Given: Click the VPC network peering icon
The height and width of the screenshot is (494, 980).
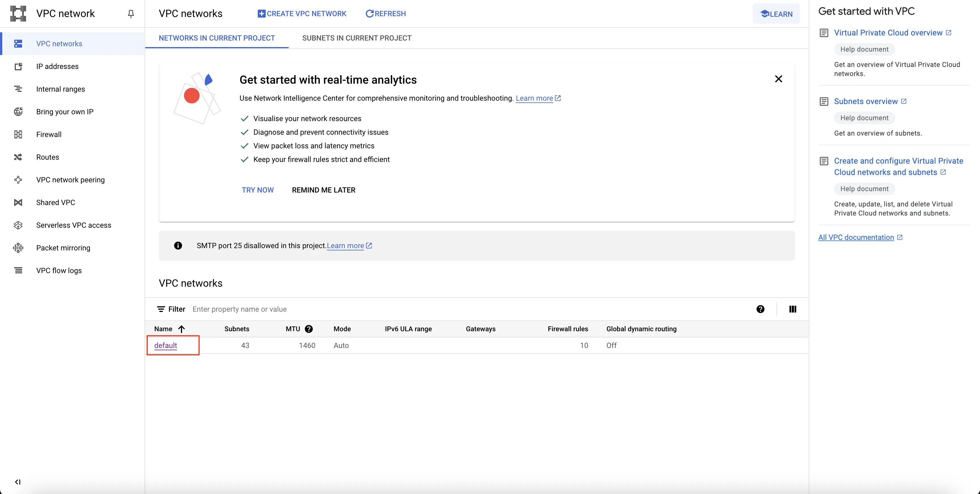Looking at the screenshot, I should click(18, 180).
